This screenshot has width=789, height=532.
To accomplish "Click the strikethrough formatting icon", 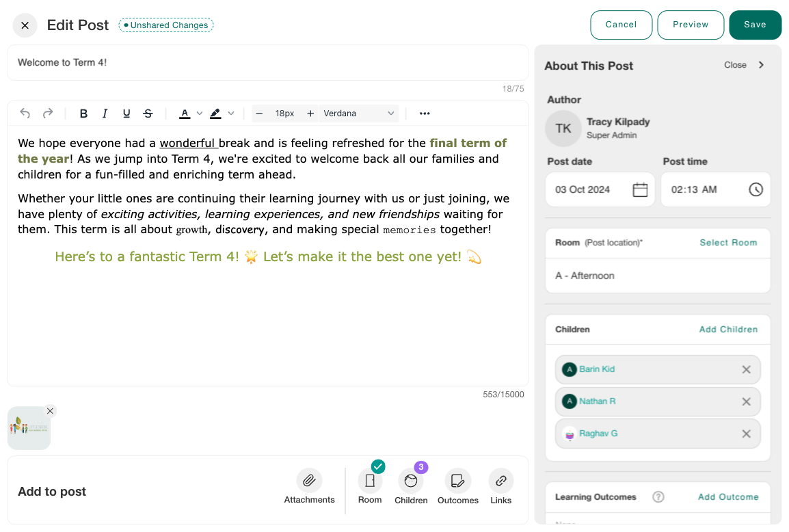I will 148,113.
